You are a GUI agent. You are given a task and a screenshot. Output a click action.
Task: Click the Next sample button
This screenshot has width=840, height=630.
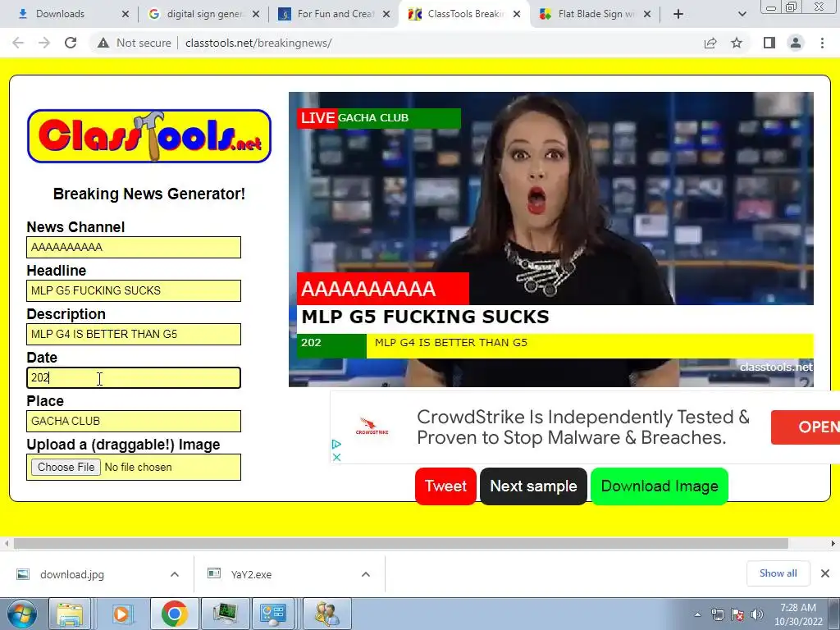click(x=533, y=486)
